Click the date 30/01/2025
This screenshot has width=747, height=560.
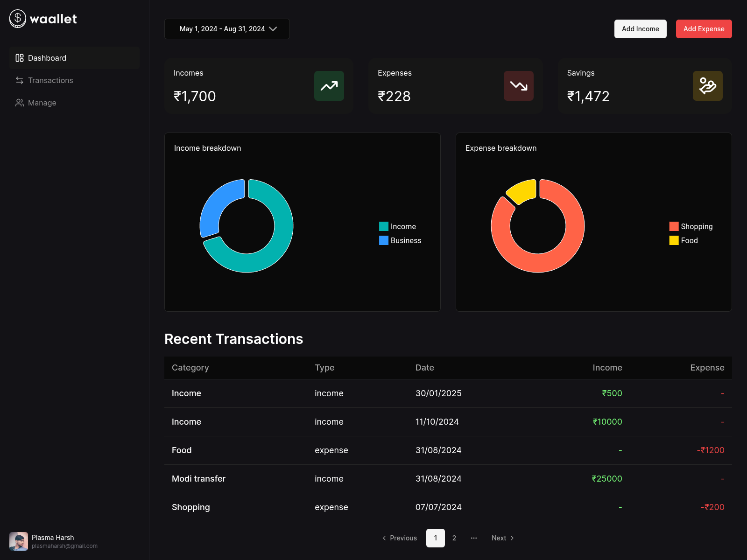(438, 393)
